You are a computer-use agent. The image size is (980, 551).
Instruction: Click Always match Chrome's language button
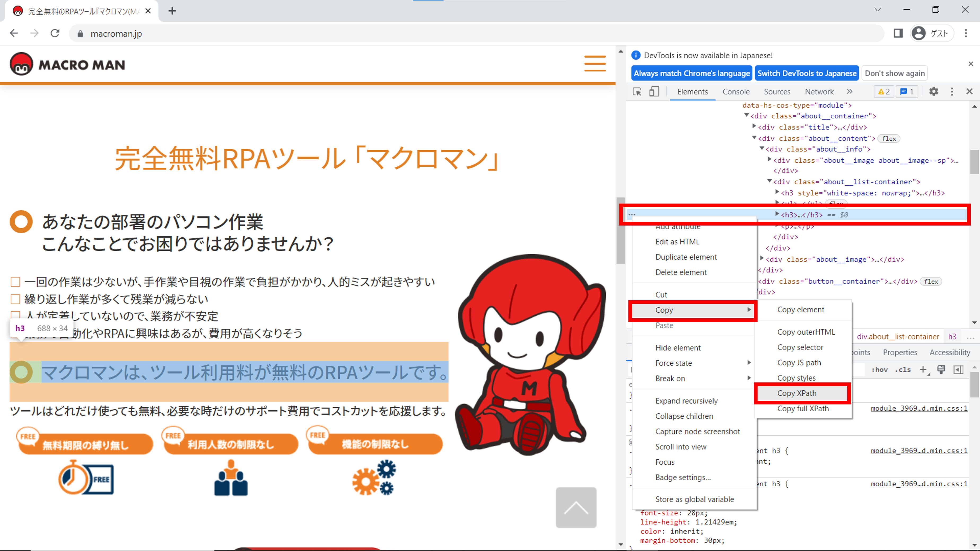692,73
